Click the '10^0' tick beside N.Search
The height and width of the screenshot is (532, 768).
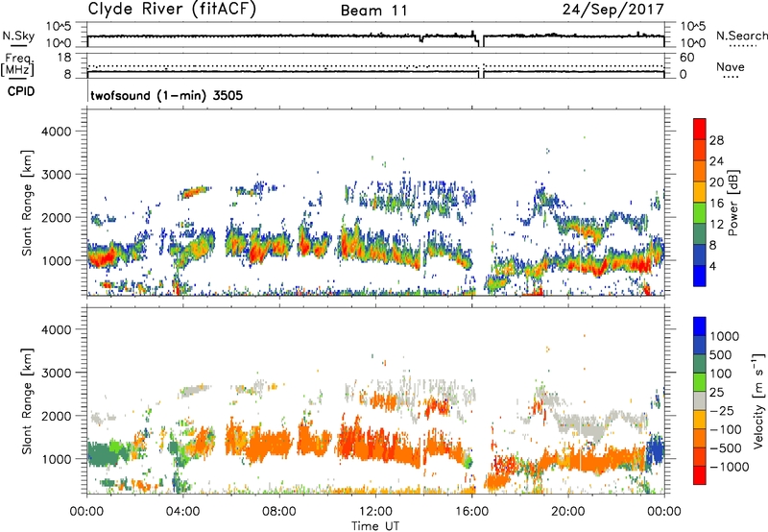(x=692, y=43)
